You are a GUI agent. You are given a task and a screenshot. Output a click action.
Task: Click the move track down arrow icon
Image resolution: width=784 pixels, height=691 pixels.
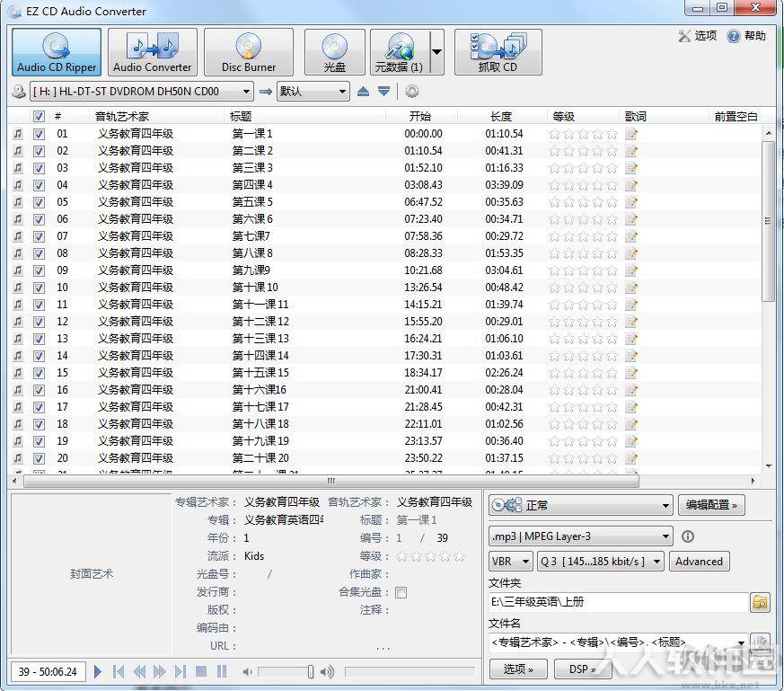(384, 91)
